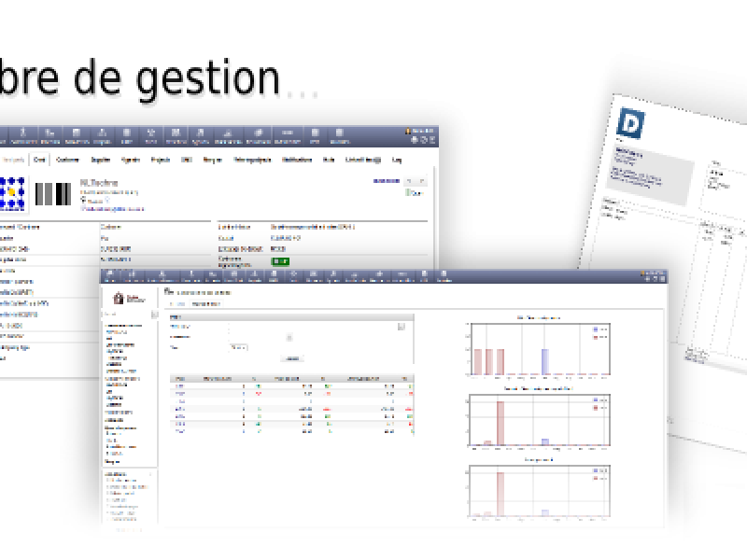Click the blue D logo on the invoice document
Viewport: 747px width, 560px height.
click(x=630, y=123)
